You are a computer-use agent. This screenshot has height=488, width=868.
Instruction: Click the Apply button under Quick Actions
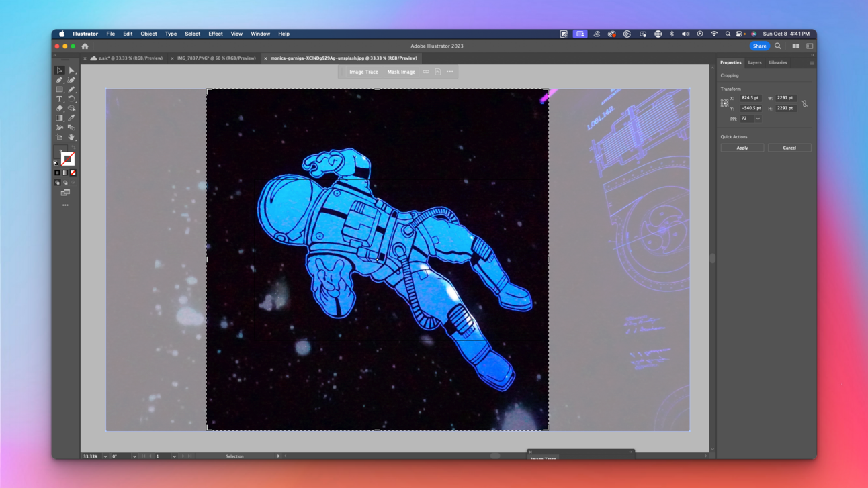[x=742, y=147]
